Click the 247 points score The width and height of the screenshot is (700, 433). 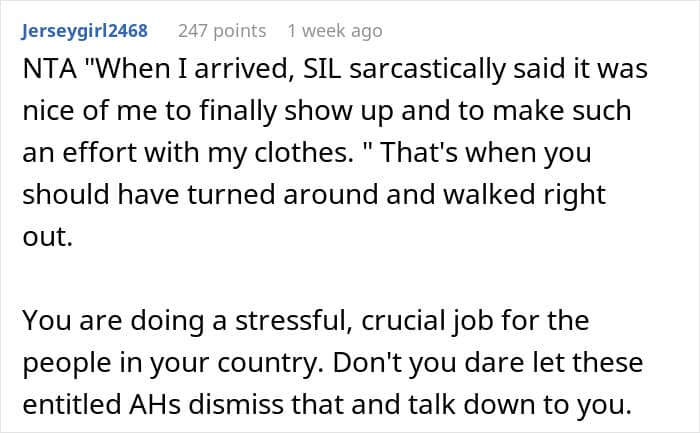222,31
